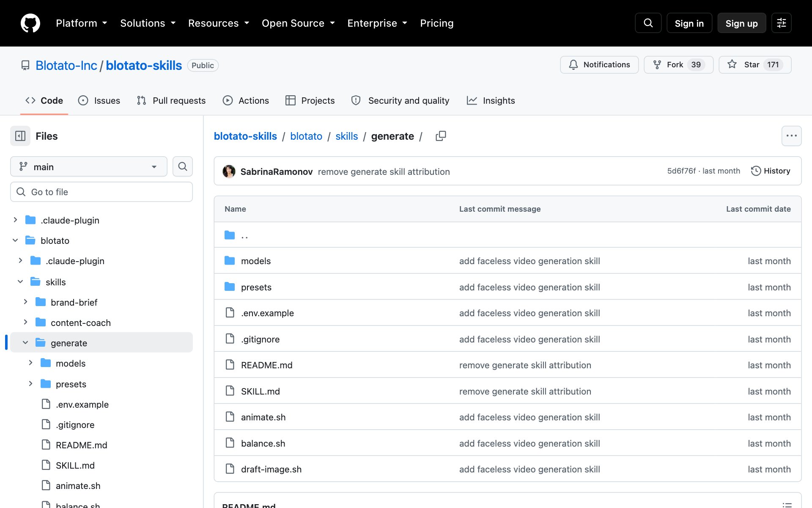Viewport: 812px width, 508px height.
Task: Expand the models folder chevron in tree
Action: coord(30,363)
